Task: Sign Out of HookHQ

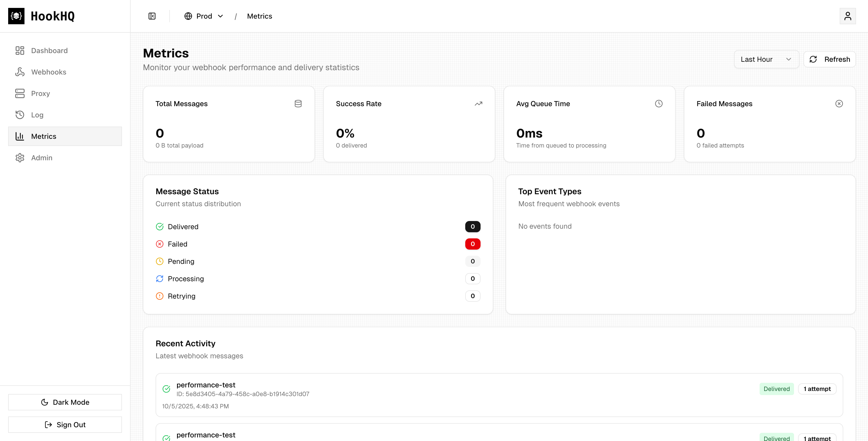Action: [x=65, y=425]
